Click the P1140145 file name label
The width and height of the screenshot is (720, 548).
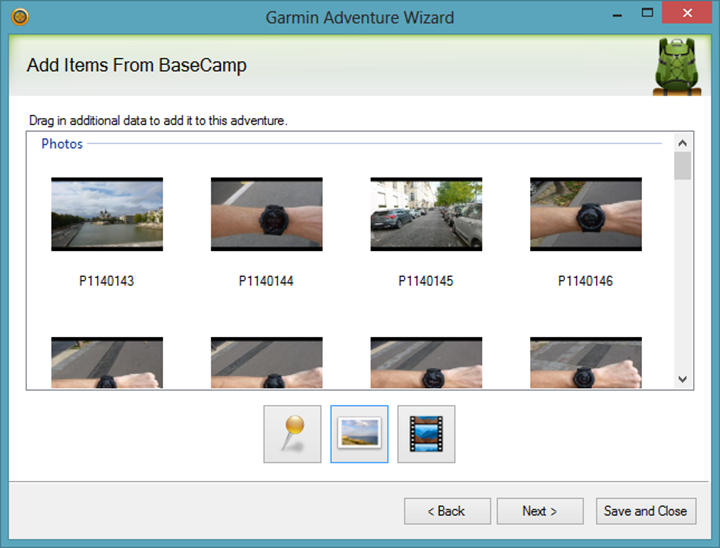[x=426, y=281]
